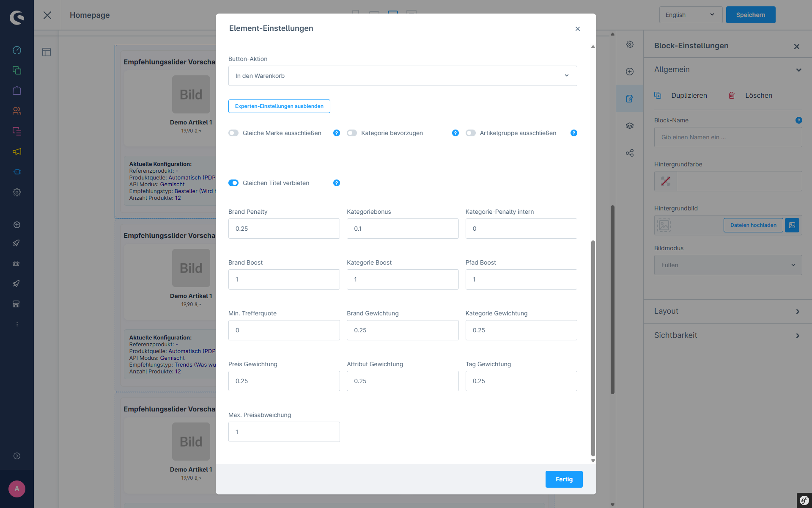Click the add sales channel plus icon
The image size is (812, 508).
[17, 225]
